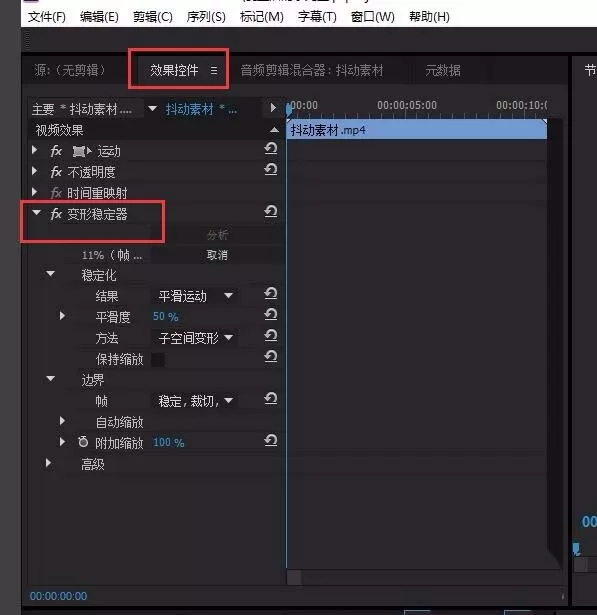Expand the 平滑度 parameter
The height and width of the screenshot is (615, 597).
point(62,315)
